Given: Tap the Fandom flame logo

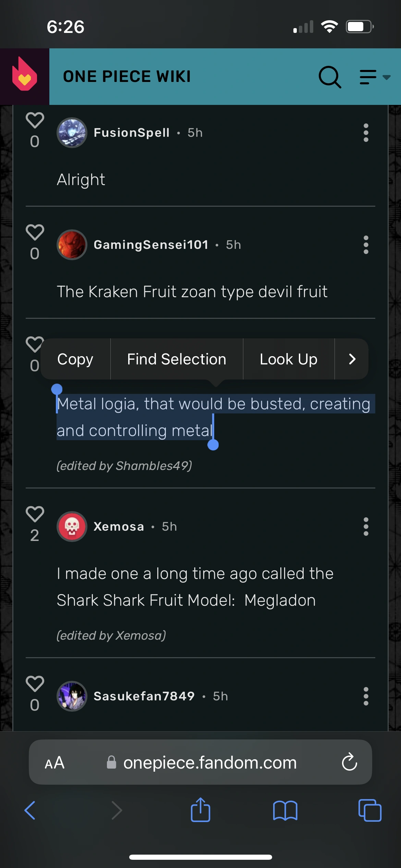Looking at the screenshot, I should (24, 76).
